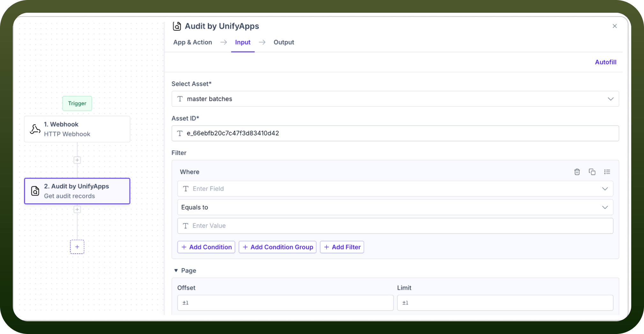Open the Equals to operator dropdown

pos(395,207)
